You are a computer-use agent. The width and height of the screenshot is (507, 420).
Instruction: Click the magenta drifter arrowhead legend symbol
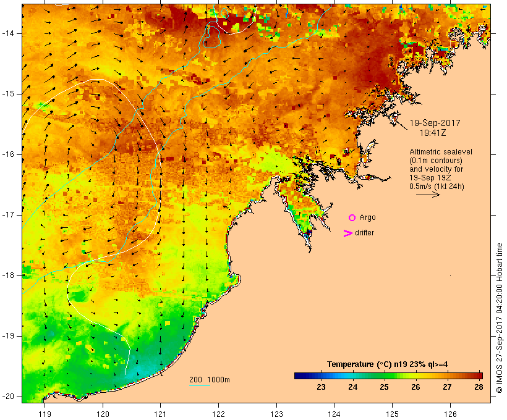348,233
